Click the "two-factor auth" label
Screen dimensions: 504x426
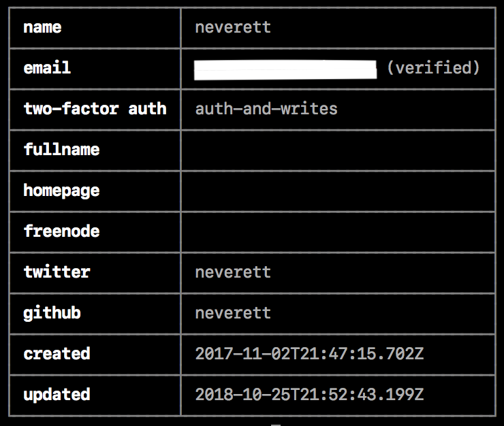(x=95, y=109)
